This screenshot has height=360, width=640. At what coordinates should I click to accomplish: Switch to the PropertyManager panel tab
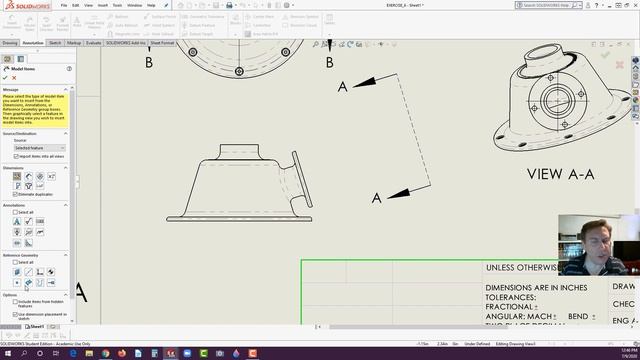(x=21, y=59)
